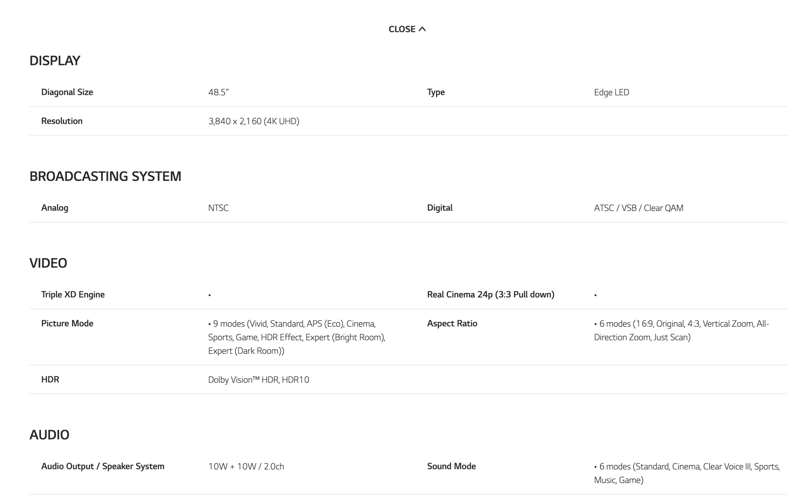Collapse the specs with the CLOSE button
This screenshot has height=504, width=812.
click(x=407, y=29)
